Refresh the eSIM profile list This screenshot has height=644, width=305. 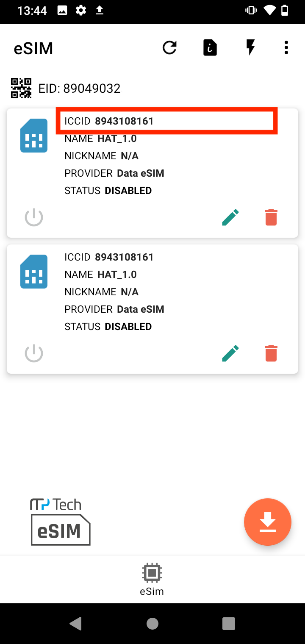click(169, 47)
